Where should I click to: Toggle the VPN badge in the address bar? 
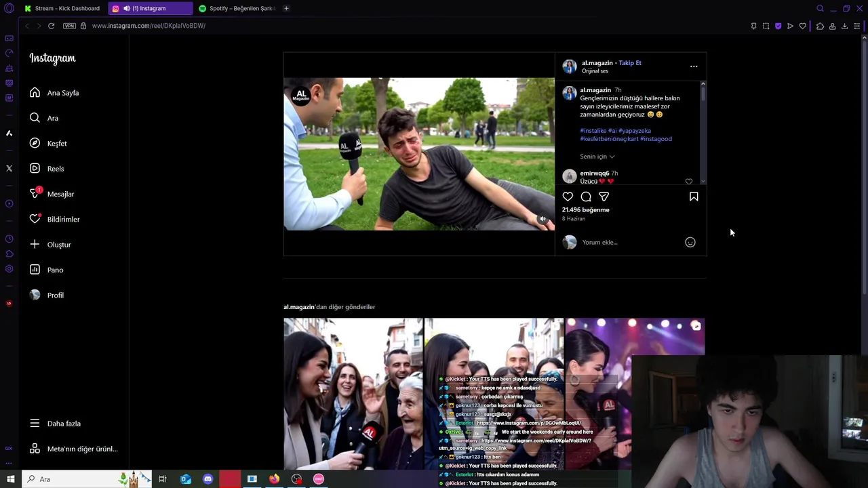(69, 26)
